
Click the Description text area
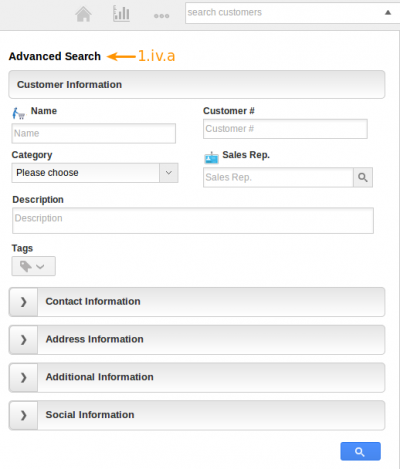point(193,221)
